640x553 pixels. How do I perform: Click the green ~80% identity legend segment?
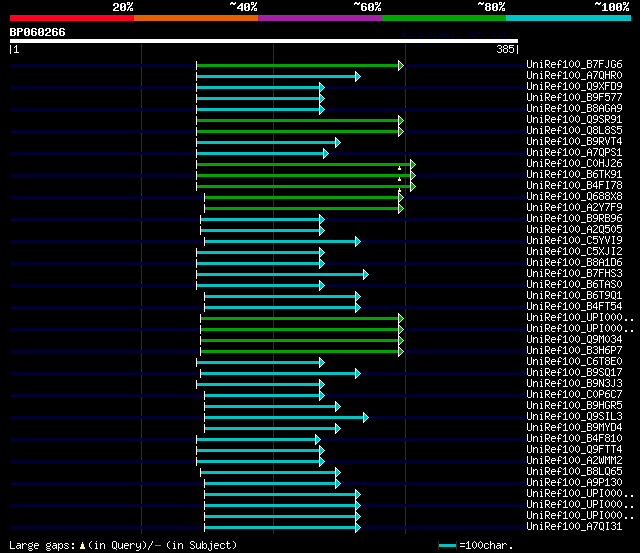coord(444,18)
